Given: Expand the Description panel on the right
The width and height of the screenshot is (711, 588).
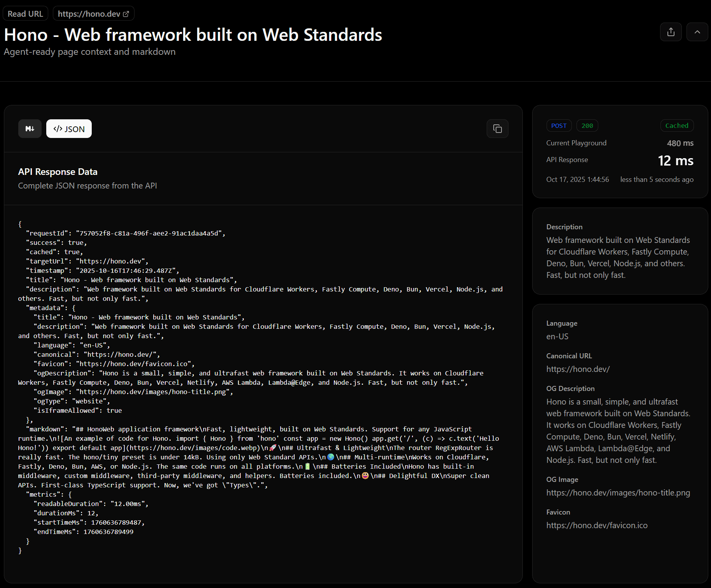Looking at the screenshot, I should point(564,227).
